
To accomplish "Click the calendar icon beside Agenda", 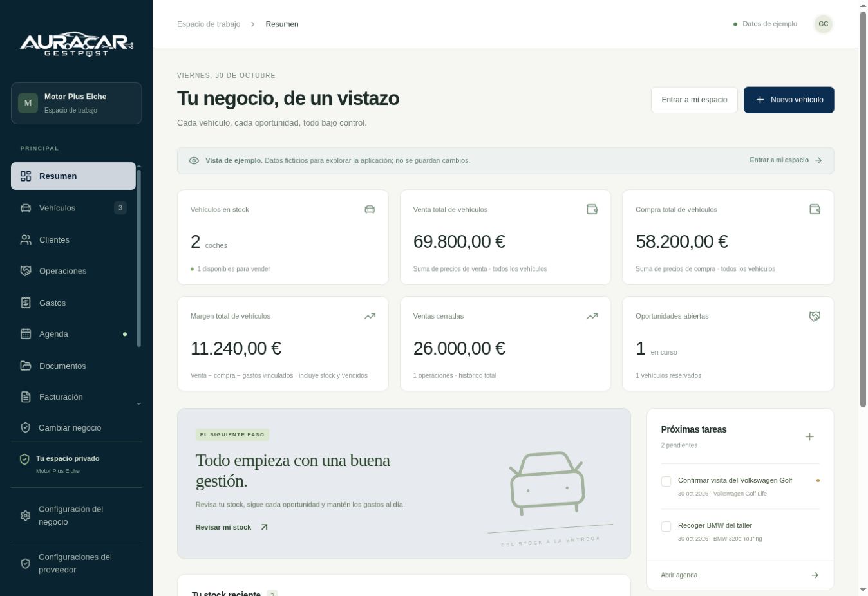I will [26, 333].
